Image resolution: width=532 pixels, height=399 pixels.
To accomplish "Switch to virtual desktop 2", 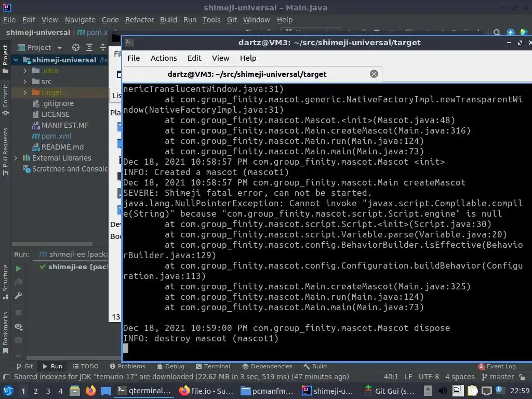I will [36, 391].
